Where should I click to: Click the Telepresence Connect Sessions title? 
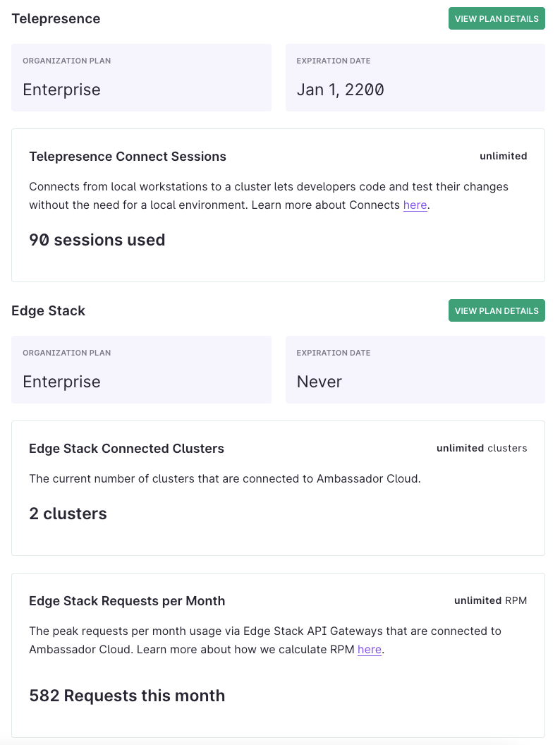[x=127, y=157]
